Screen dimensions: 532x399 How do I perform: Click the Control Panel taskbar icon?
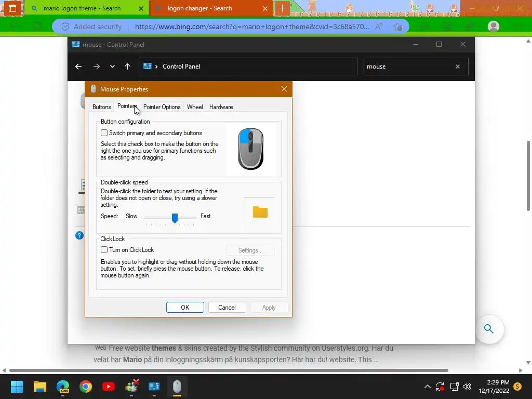click(154, 387)
